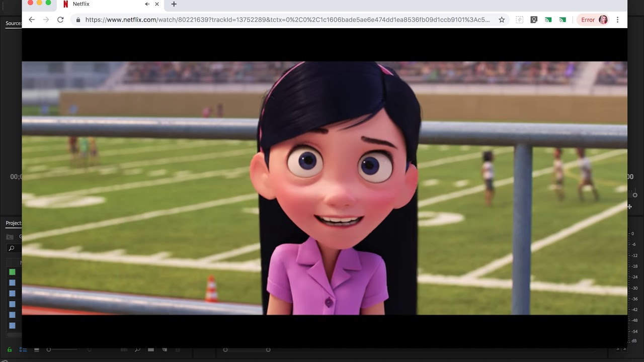644x362 pixels.
Task: Click the dashed-square extension icon
Action: point(520,20)
